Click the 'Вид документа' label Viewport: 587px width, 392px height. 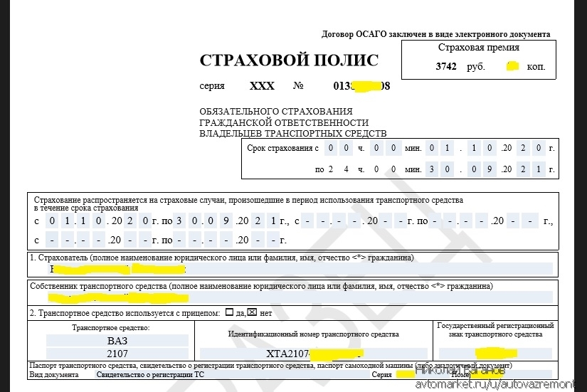point(54,374)
